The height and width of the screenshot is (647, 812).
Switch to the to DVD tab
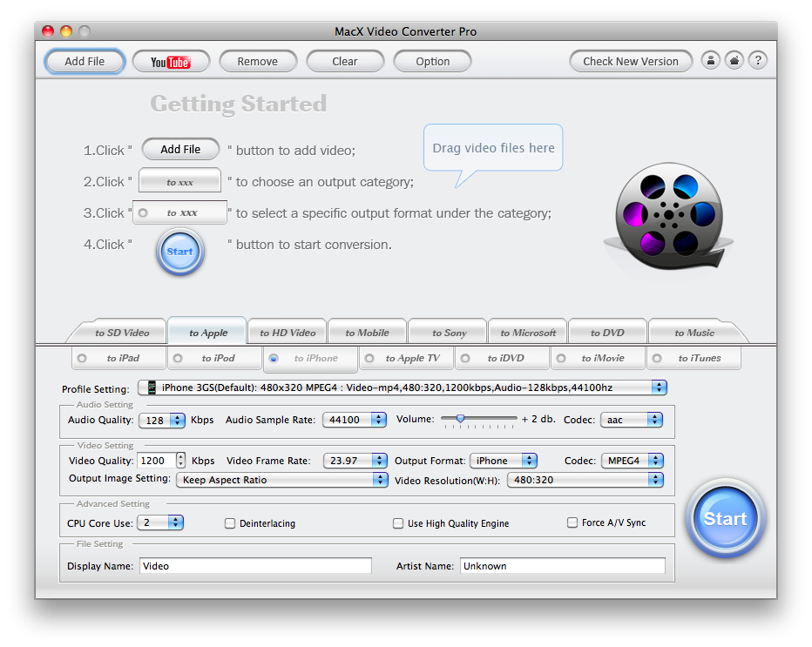coord(607,333)
